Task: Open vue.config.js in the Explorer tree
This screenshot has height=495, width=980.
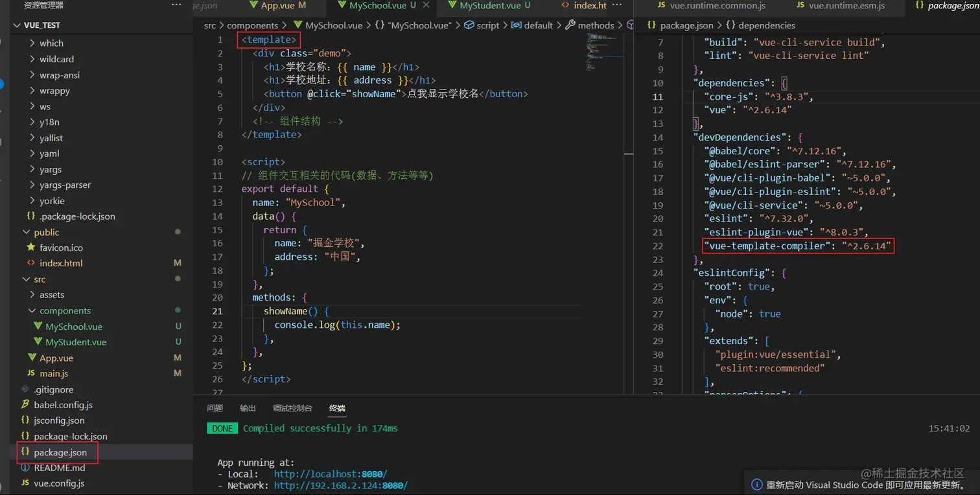Action: (59, 483)
